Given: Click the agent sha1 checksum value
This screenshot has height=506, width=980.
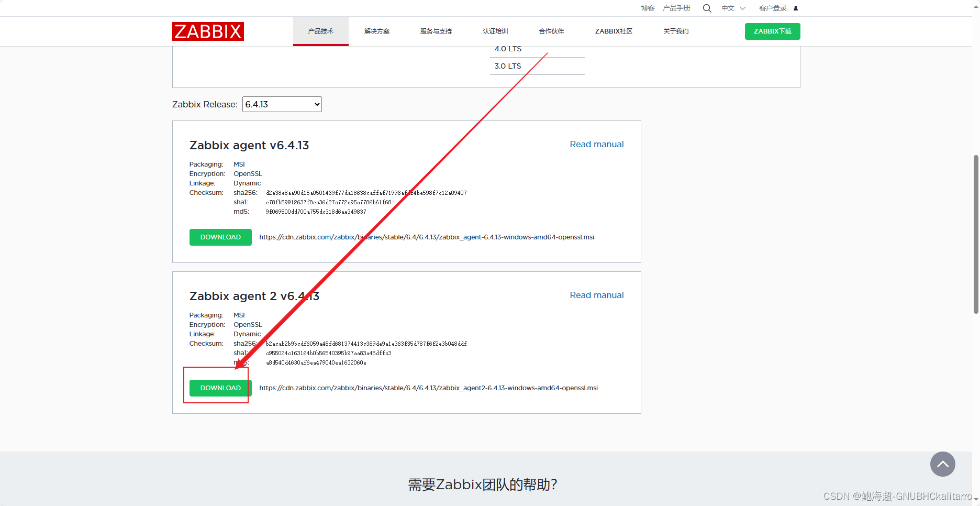Looking at the screenshot, I should click(x=328, y=202).
